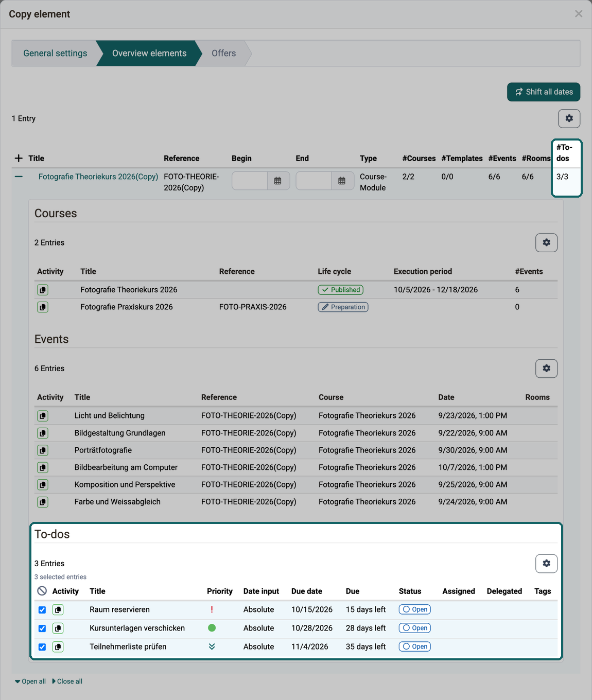Collapse the Fotografie Theoriekurs 2026(Copy) row
The height and width of the screenshot is (700, 592).
point(19,177)
